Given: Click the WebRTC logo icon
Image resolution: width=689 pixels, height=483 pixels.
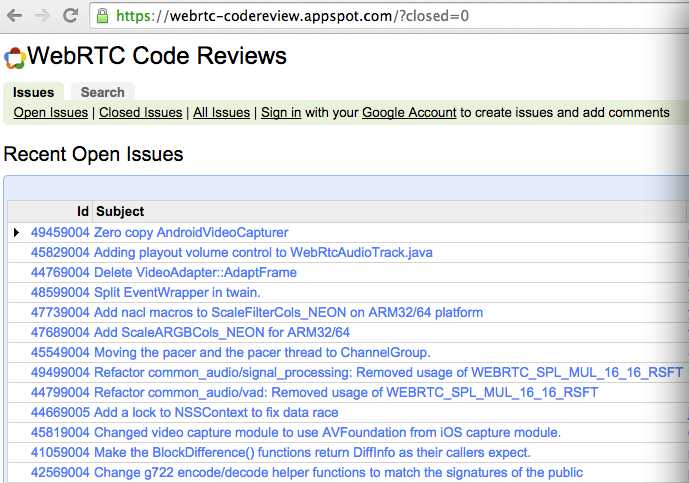Looking at the screenshot, I should click(15, 58).
